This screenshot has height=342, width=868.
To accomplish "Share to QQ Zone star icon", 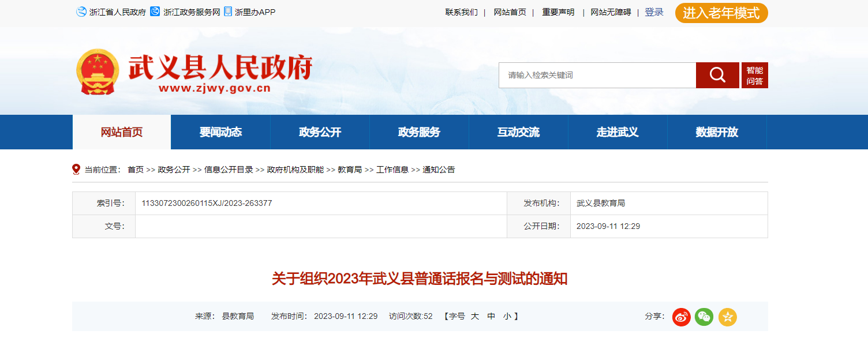I will (728, 317).
